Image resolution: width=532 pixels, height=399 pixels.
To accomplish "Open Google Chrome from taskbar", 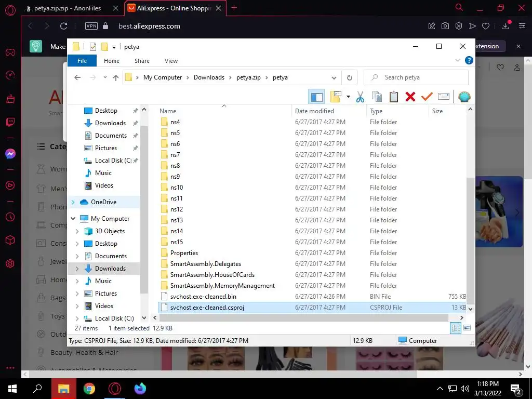I will [89, 389].
